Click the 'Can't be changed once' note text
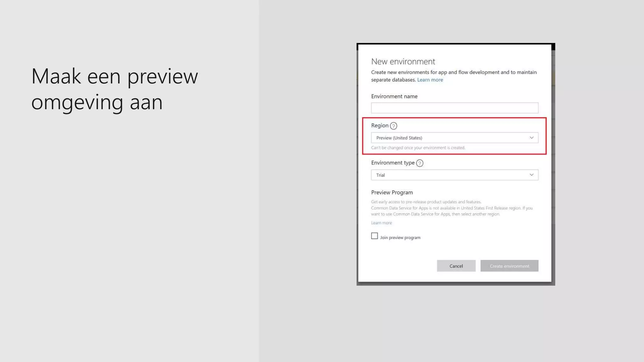644x362 pixels. pyautogui.click(x=418, y=148)
